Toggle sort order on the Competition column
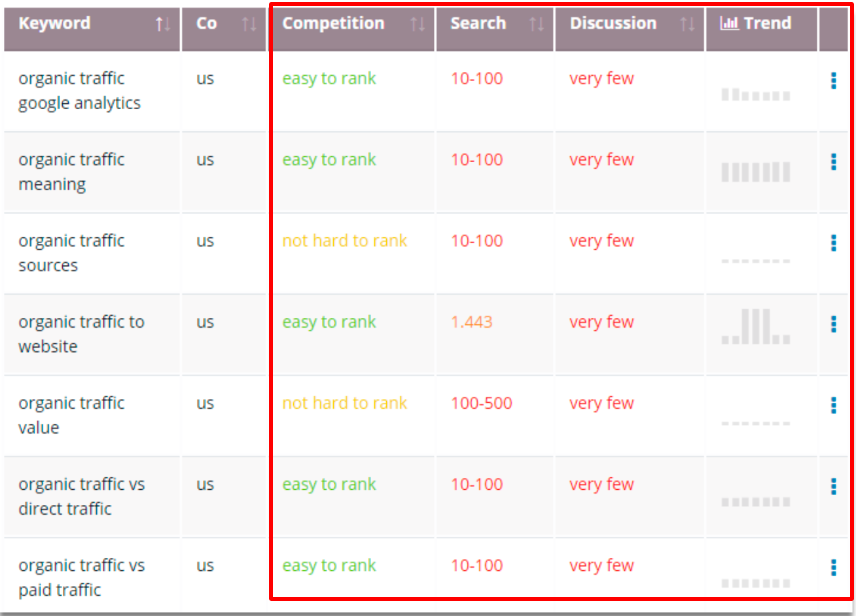 click(x=419, y=24)
